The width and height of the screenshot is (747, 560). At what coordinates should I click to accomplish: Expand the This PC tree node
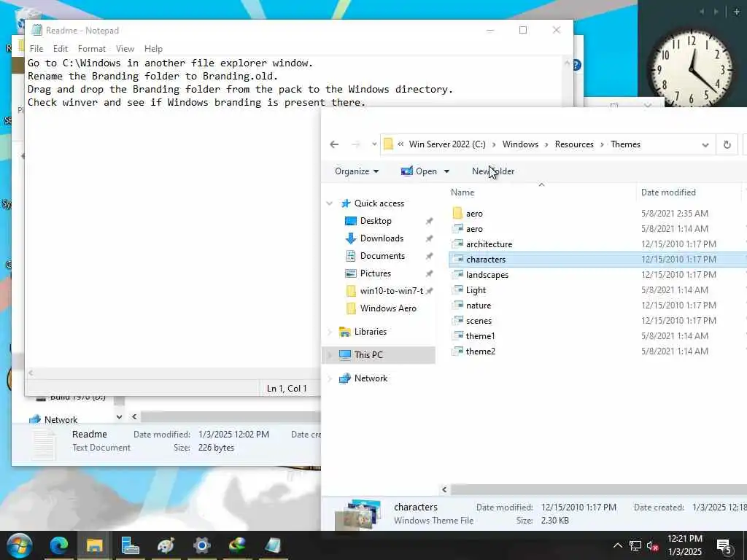[330, 355]
